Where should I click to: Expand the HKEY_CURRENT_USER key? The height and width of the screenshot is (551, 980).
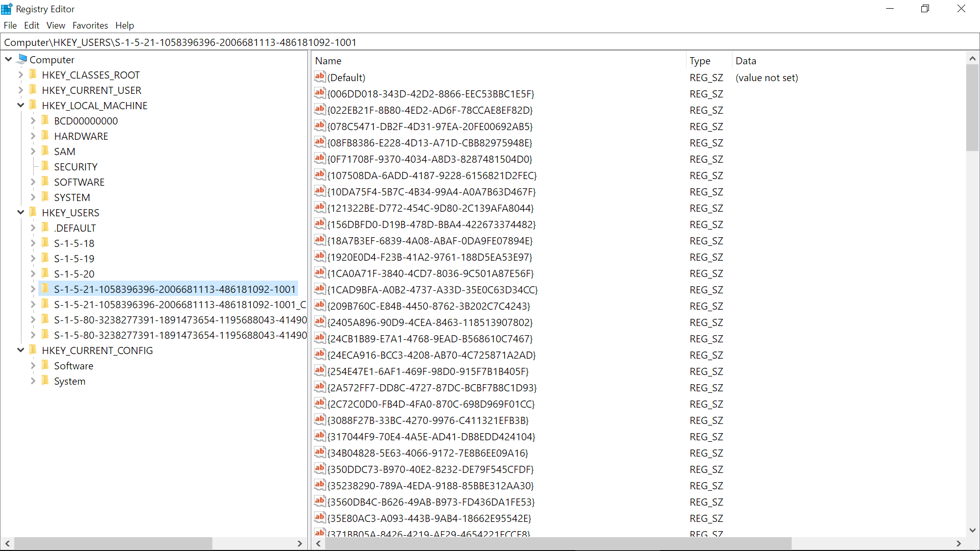(20, 90)
